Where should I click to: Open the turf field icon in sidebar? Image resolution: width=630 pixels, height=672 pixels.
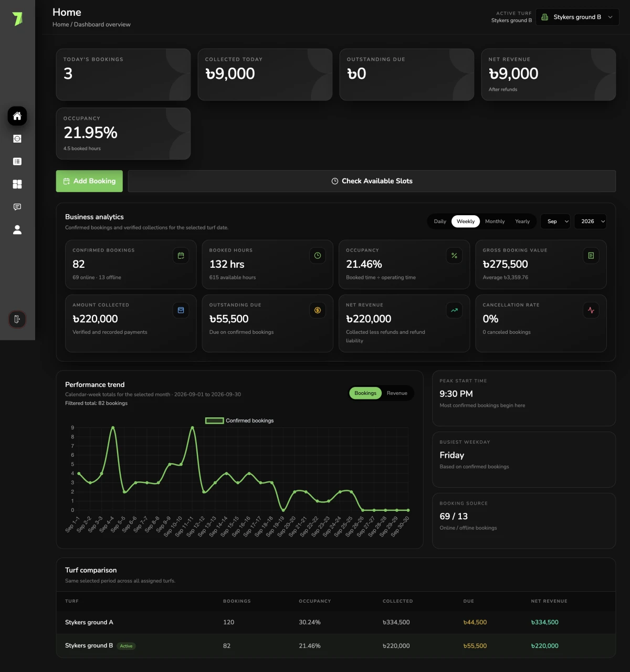click(x=17, y=139)
